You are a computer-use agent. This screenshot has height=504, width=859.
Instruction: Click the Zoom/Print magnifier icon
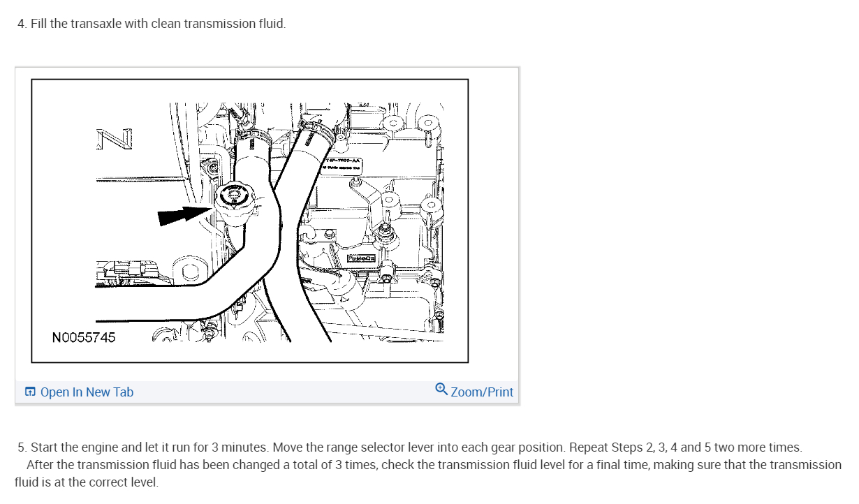coord(441,389)
